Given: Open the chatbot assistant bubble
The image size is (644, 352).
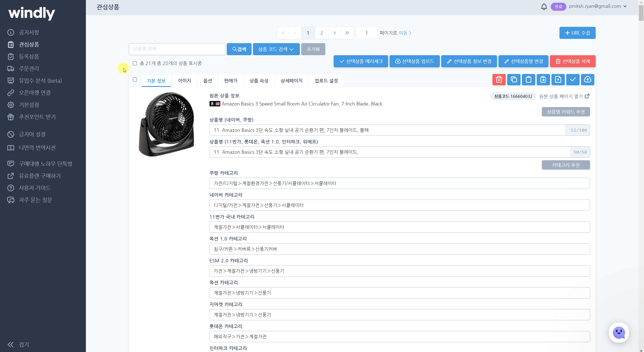Looking at the screenshot, I should [619, 332].
